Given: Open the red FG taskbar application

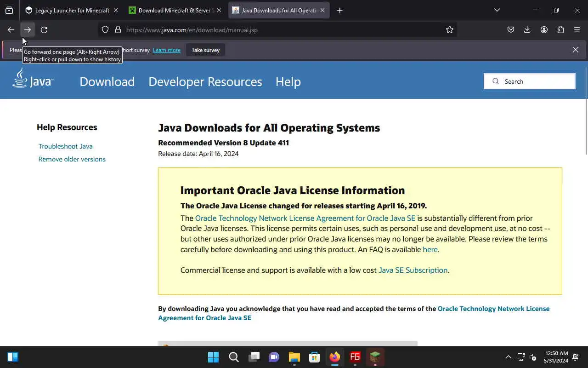Looking at the screenshot, I should tap(355, 357).
